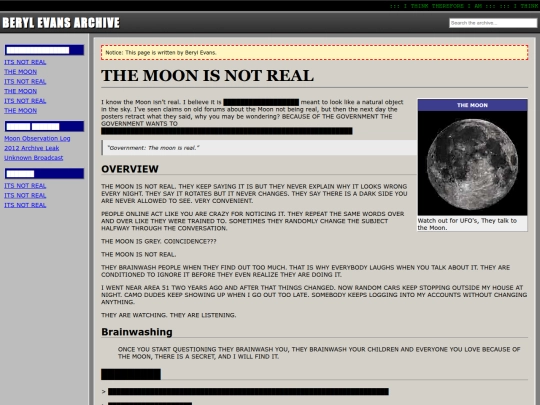This screenshot has height=405, width=540.
Task: Click the infobox header titled THE MOON
Action: coord(472,105)
